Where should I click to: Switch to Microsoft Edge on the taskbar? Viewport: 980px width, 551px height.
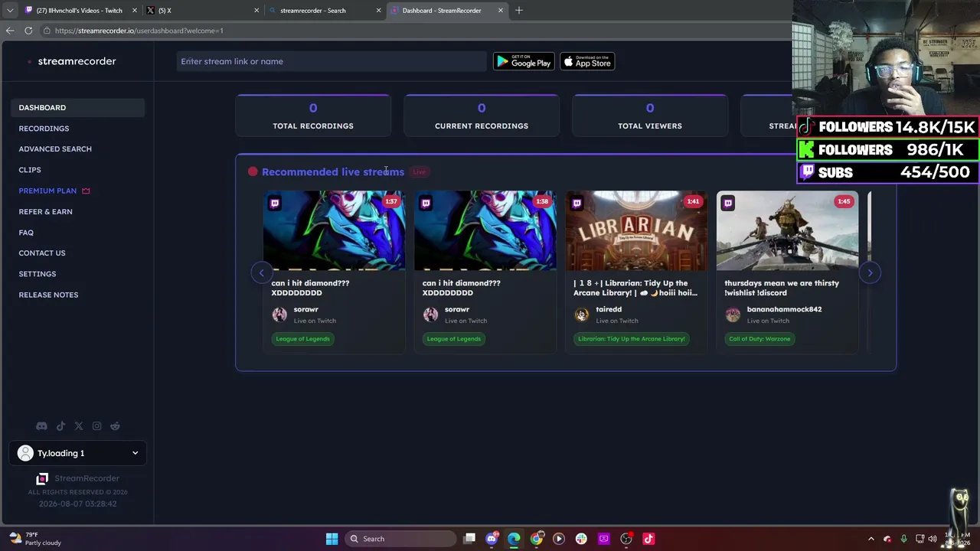[514, 539]
